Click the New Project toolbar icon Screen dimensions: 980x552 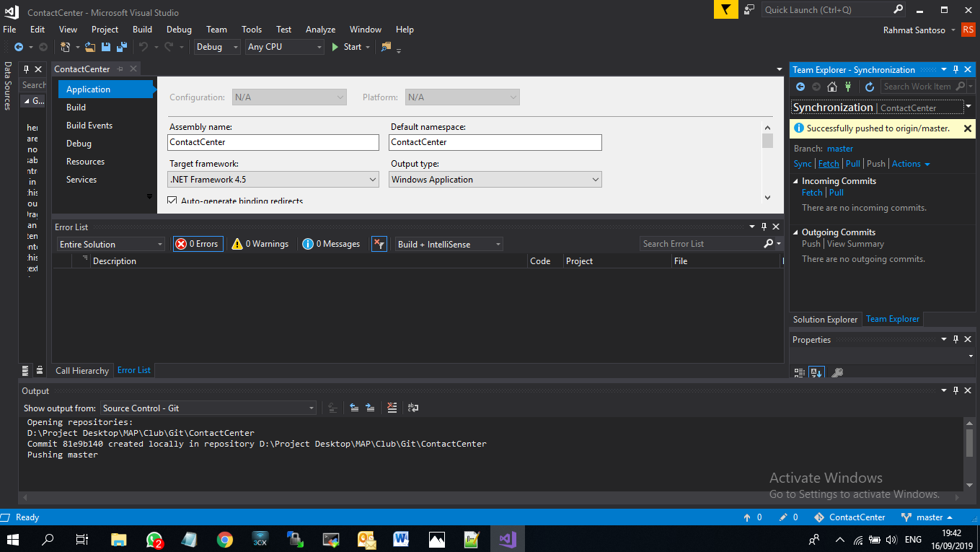[x=66, y=47]
